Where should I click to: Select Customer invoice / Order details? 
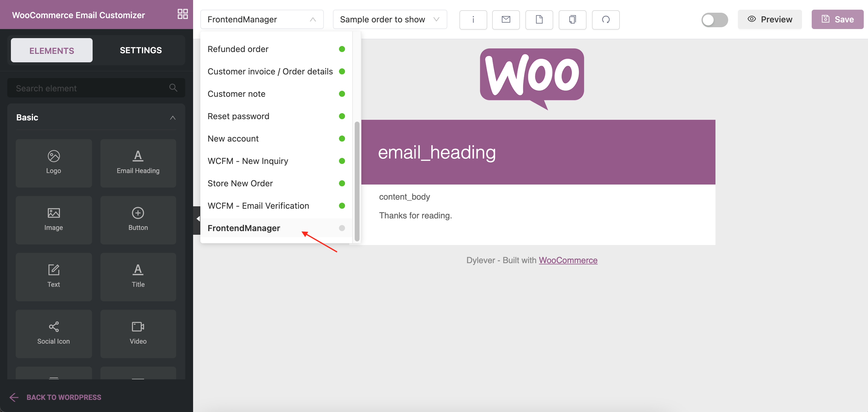(276, 71)
